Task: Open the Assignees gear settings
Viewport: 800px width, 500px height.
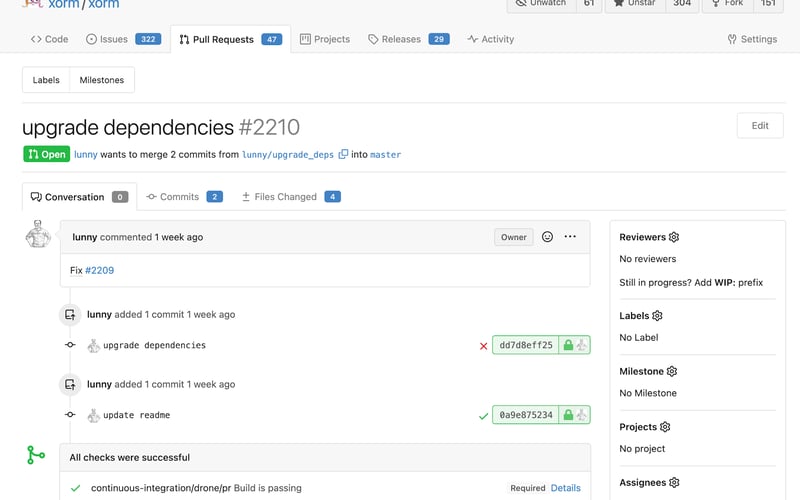Action: click(674, 483)
